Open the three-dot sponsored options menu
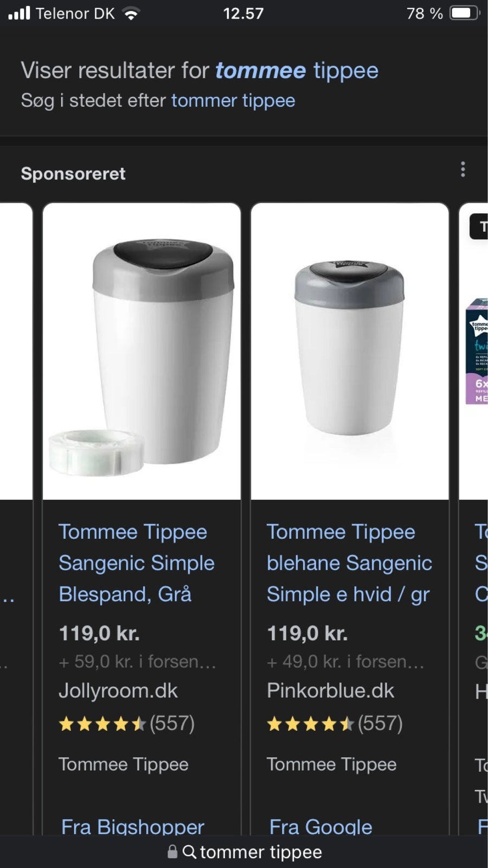Viewport: 488px width, 868px height. 463,170
